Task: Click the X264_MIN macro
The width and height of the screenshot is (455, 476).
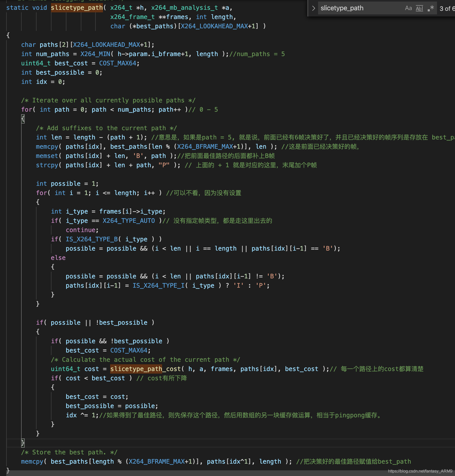Action: coord(95,54)
